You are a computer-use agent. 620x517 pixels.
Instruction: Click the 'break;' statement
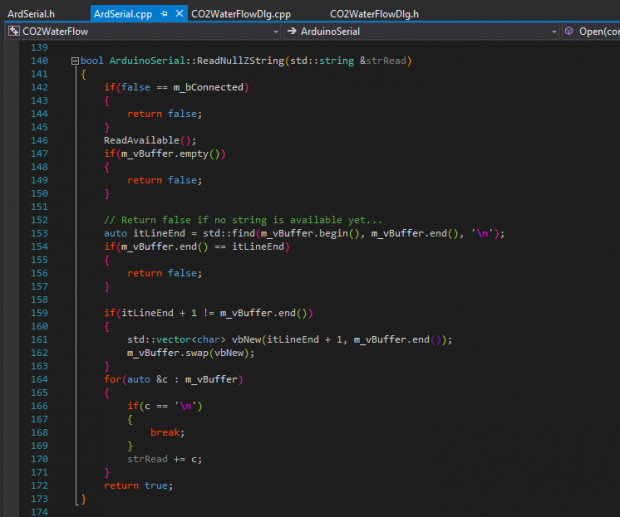[x=167, y=433]
